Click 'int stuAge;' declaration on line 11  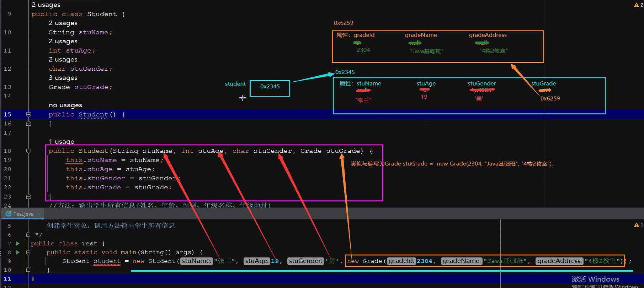72,50
